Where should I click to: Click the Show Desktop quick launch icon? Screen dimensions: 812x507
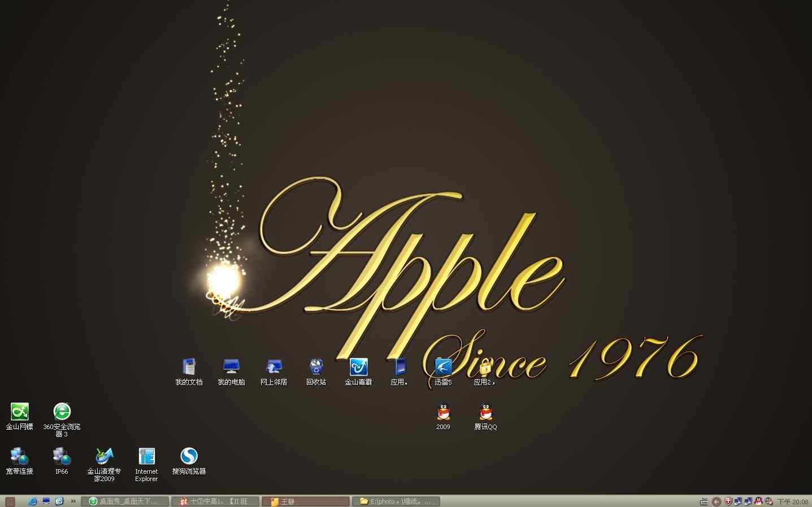point(46,501)
